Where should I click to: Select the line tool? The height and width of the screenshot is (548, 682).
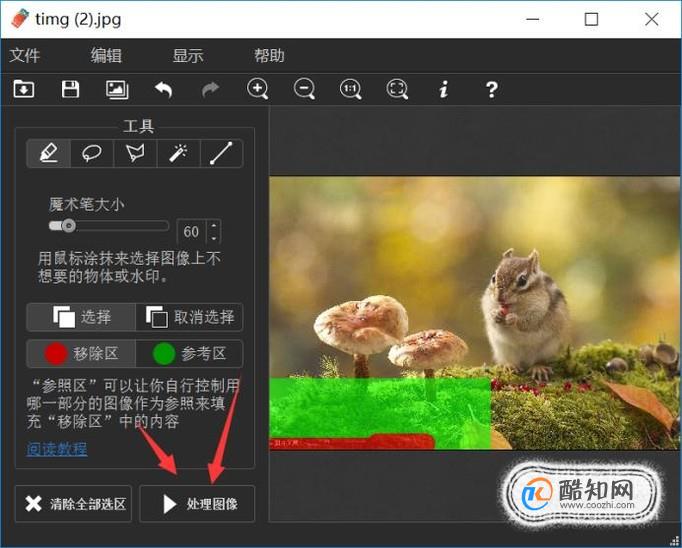221,154
